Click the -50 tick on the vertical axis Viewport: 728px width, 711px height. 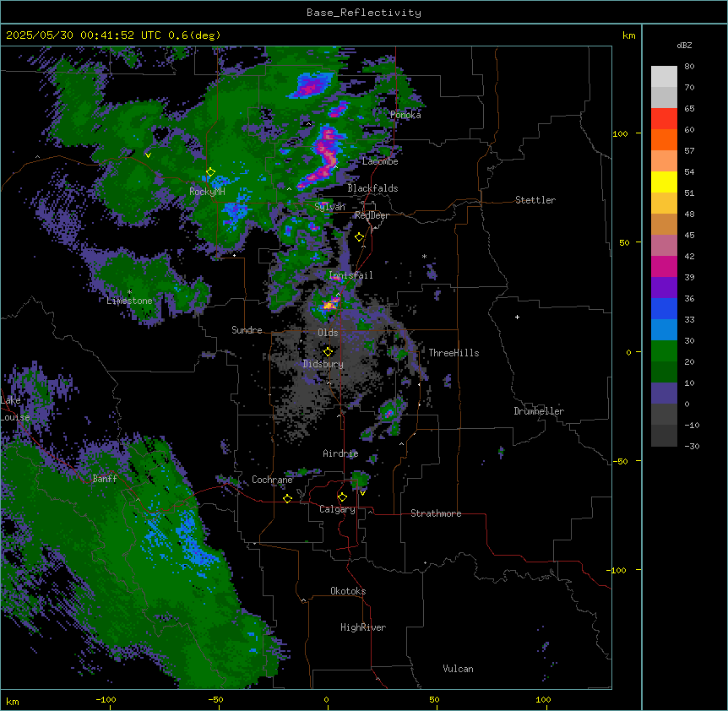(x=619, y=461)
